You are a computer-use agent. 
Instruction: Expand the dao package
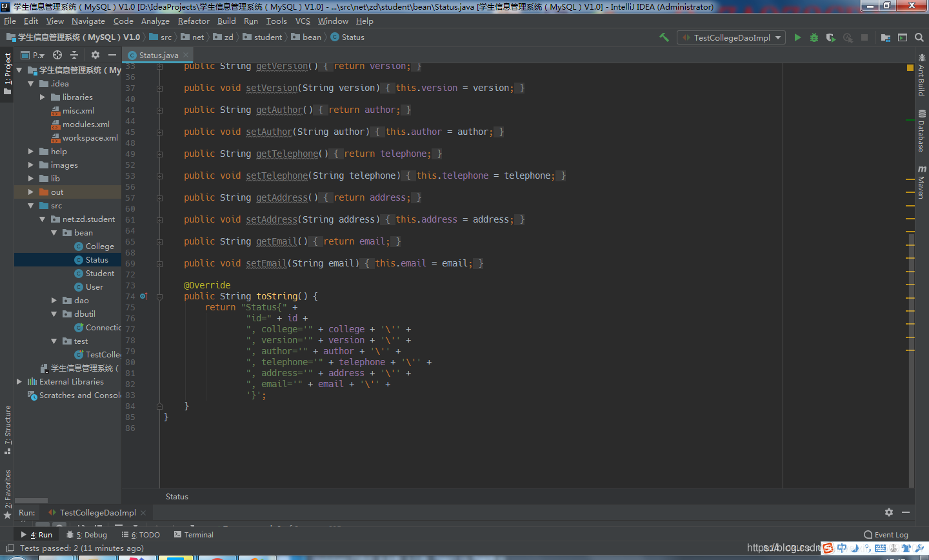pos(54,301)
